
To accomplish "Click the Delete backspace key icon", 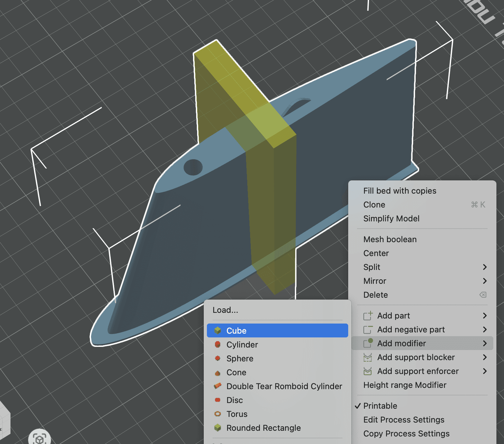I will [x=483, y=295].
